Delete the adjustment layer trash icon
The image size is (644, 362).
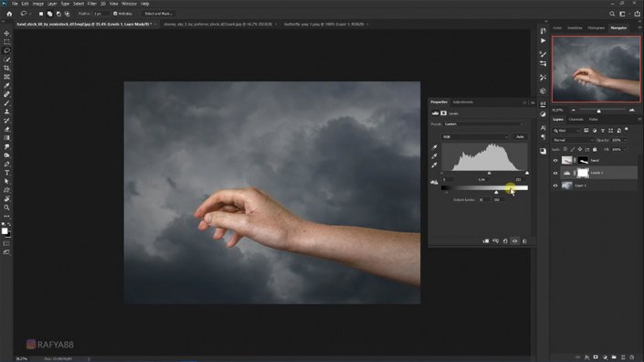click(x=524, y=241)
